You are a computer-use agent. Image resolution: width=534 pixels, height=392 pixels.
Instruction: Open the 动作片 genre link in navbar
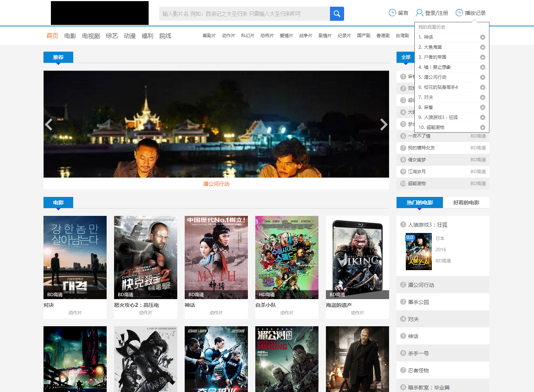[x=229, y=36]
